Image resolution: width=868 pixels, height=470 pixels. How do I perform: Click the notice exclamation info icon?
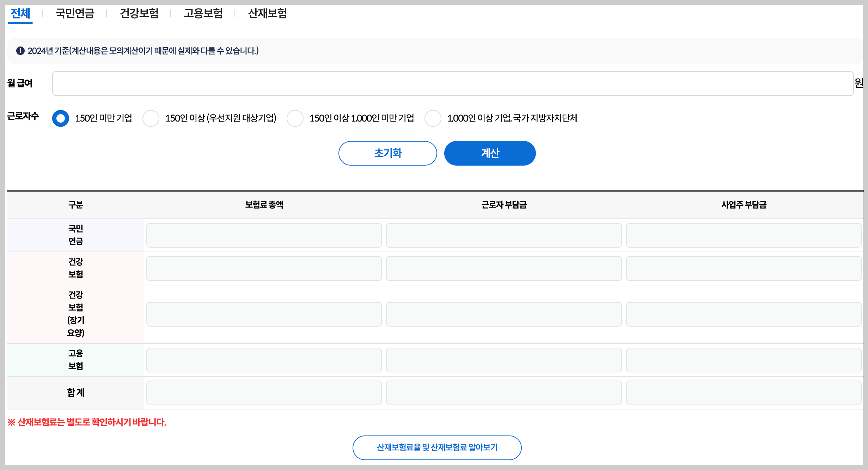(20, 51)
